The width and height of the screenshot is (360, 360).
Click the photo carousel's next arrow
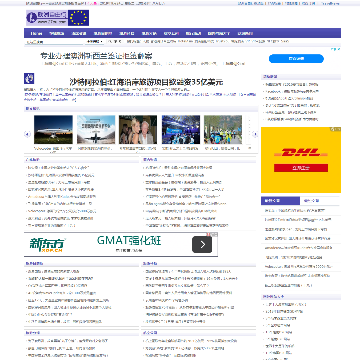[255, 134]
